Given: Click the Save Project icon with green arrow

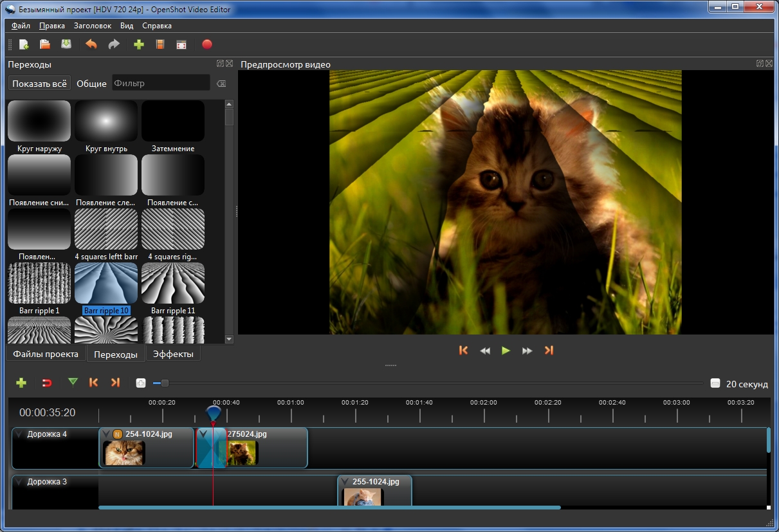Looking at the screenshot, I should (66, 44).
